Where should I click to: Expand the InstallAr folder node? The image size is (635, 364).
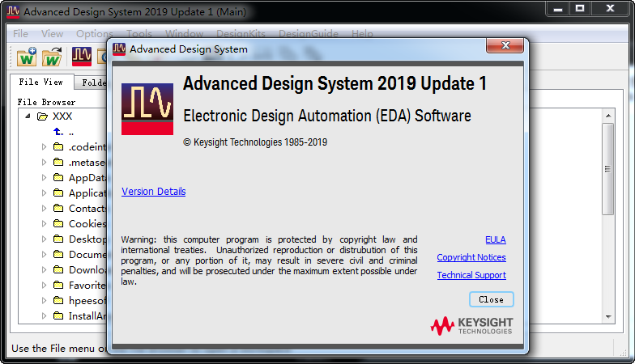point(44,315)
